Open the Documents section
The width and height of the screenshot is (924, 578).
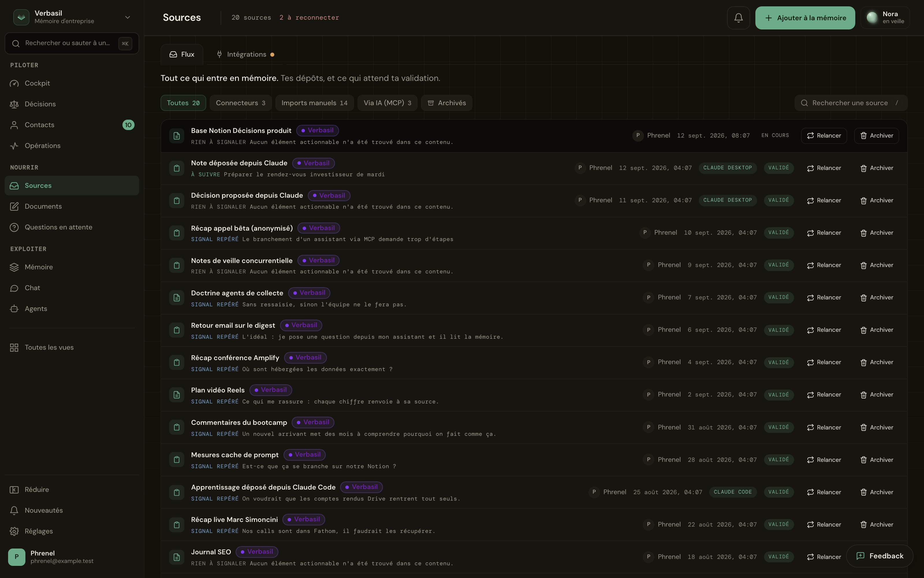coord(72,206)
